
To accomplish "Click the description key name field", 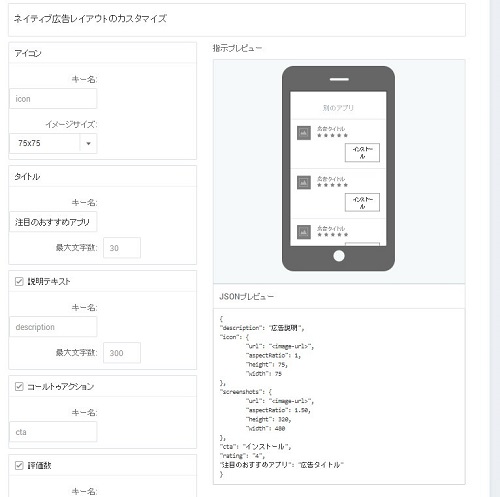I will coord(53,327).
